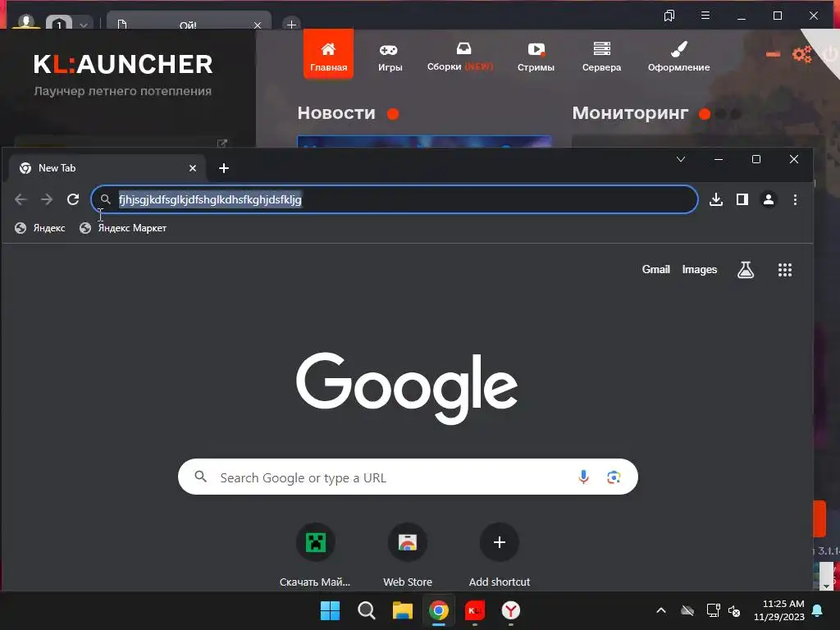Click the Add shortcut button
This screenshot has width=840, height=630.
pos(500,555)
